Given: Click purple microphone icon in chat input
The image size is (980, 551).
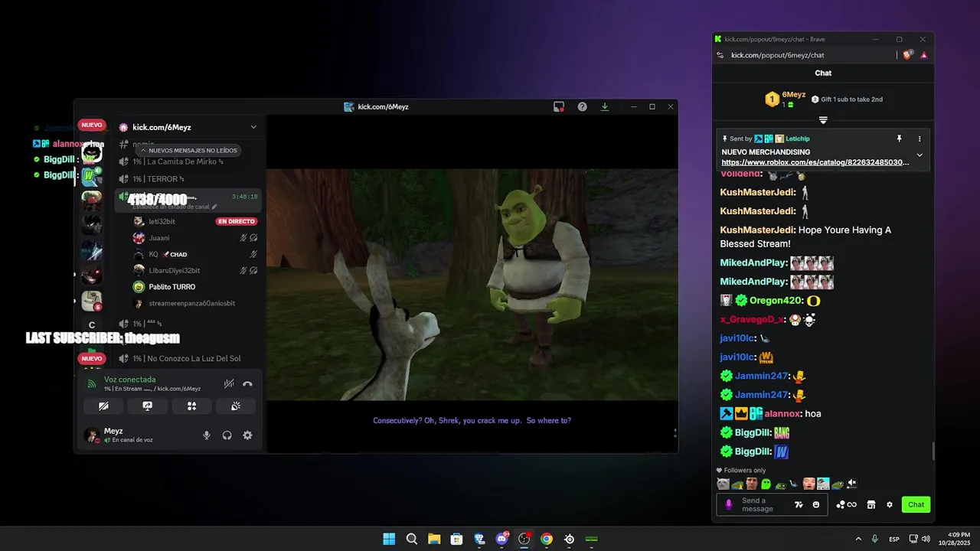Looking at the screenshot, I should pos(729,504).
